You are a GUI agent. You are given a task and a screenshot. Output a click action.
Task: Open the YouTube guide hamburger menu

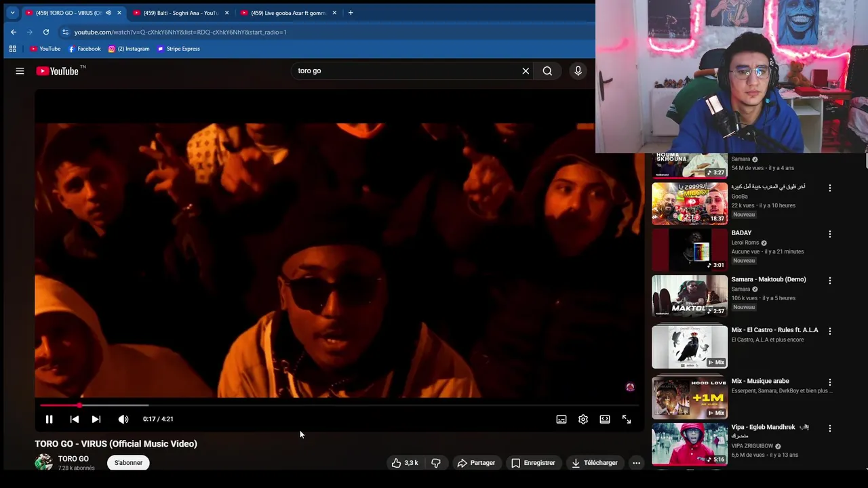click(x=20, y=70)
